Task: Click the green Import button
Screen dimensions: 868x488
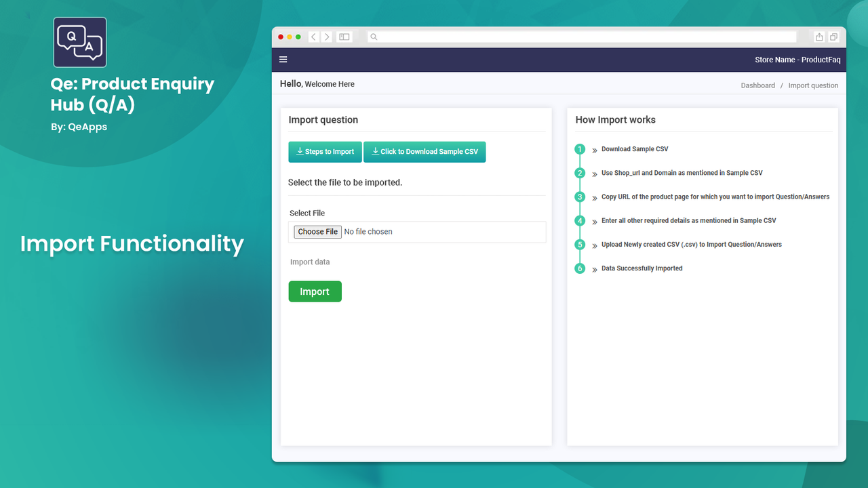Action: click(315, 291)
